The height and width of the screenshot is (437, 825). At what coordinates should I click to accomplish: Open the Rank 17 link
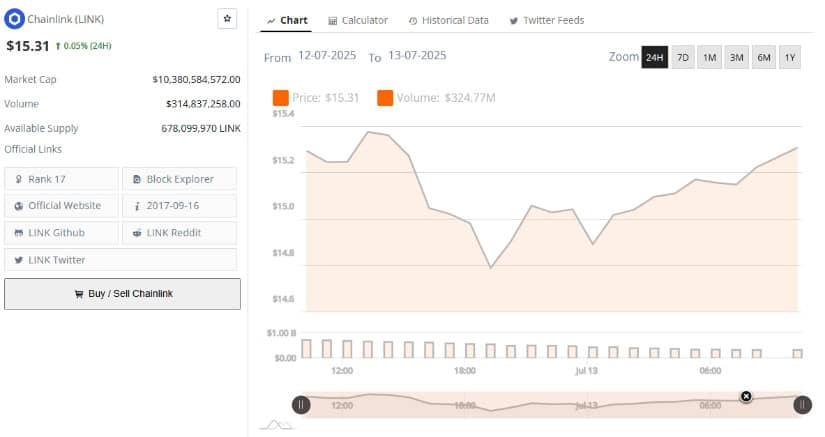[x=62, y=179]
